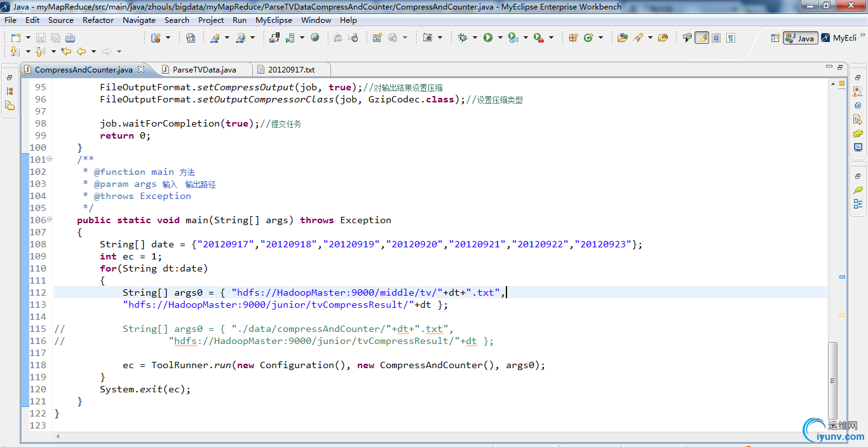Open the database browser toolbar icon
The width and height of the screenshot is (868, 447).
point(156,38)
